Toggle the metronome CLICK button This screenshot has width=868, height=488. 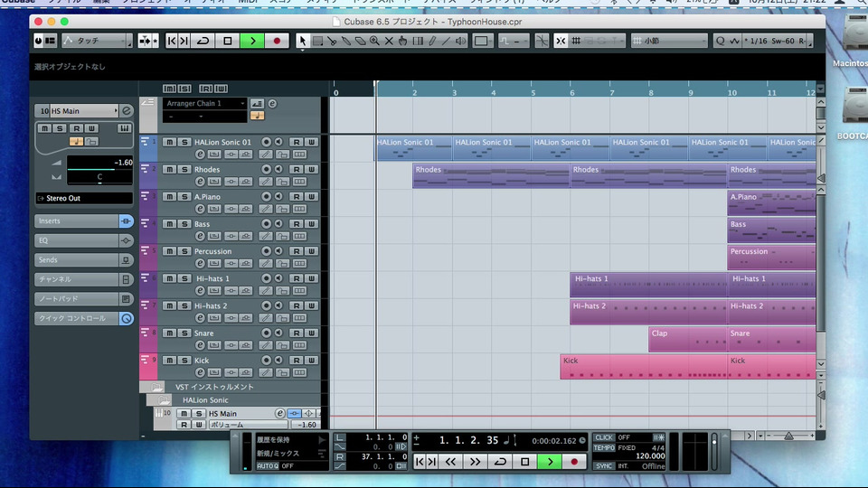tap(604, 437)
